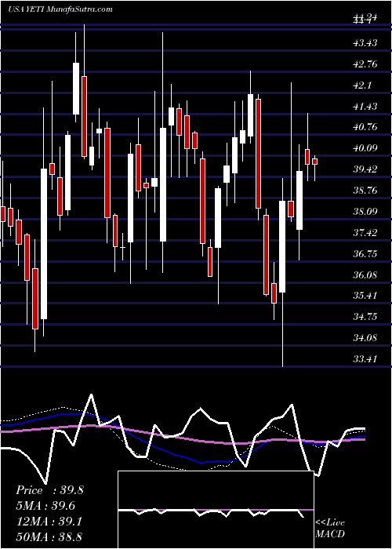Select the 42.1 price axis label
The image size is (392, 549).
tap(362, 85)
